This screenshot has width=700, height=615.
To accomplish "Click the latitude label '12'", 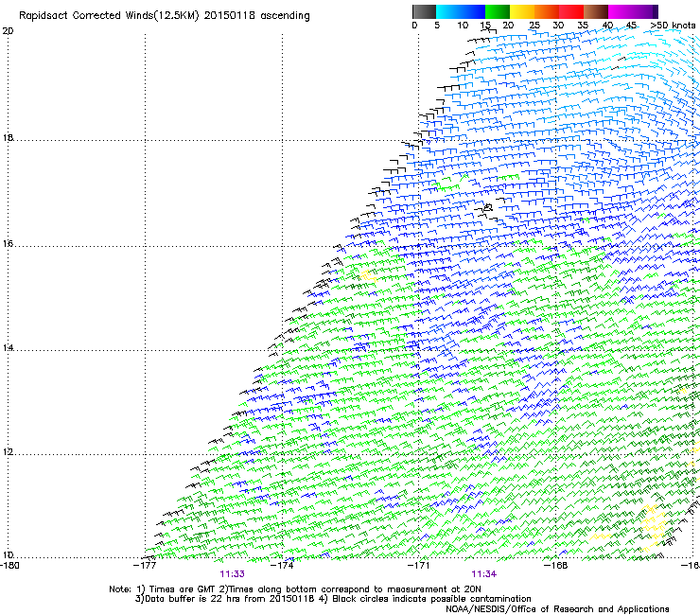I will pos(8,451).
